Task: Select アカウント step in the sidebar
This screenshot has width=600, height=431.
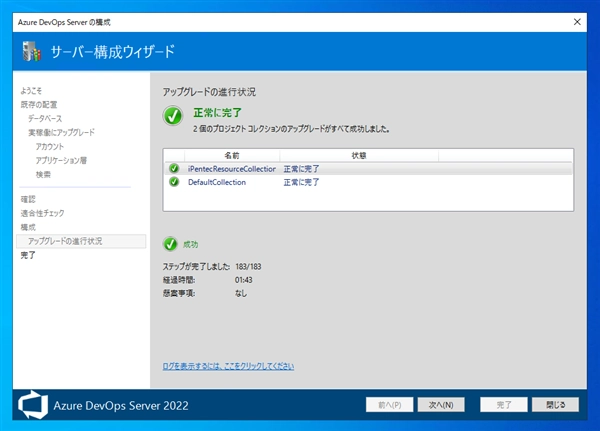Action: [50, 146]
